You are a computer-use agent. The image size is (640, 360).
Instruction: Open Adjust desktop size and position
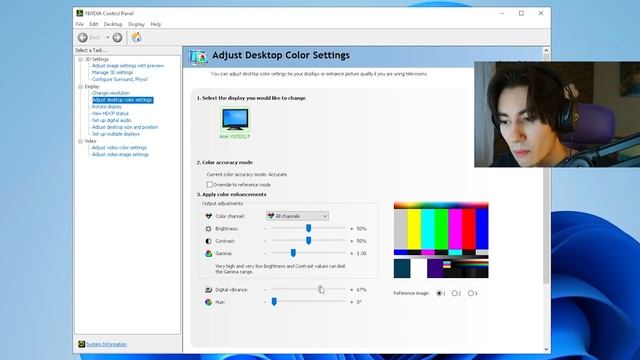[125, 127]
